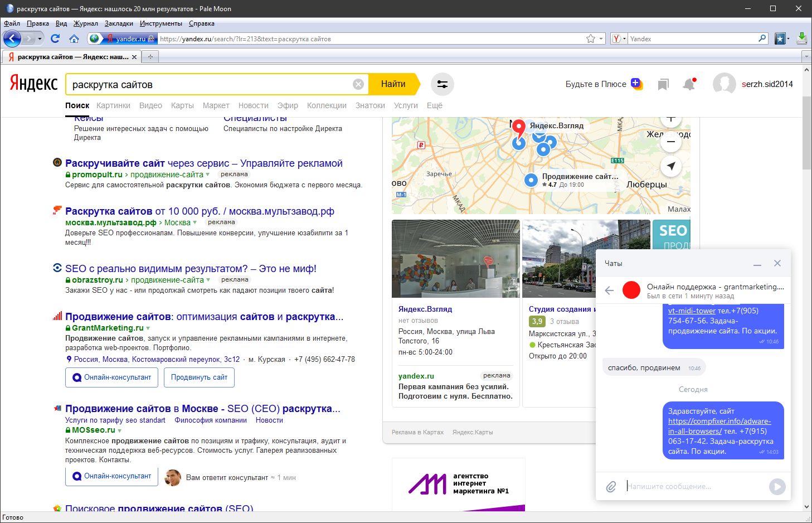Switch to the Новости search tab
This screenshot has width=812, height=523.
(254, 105)
